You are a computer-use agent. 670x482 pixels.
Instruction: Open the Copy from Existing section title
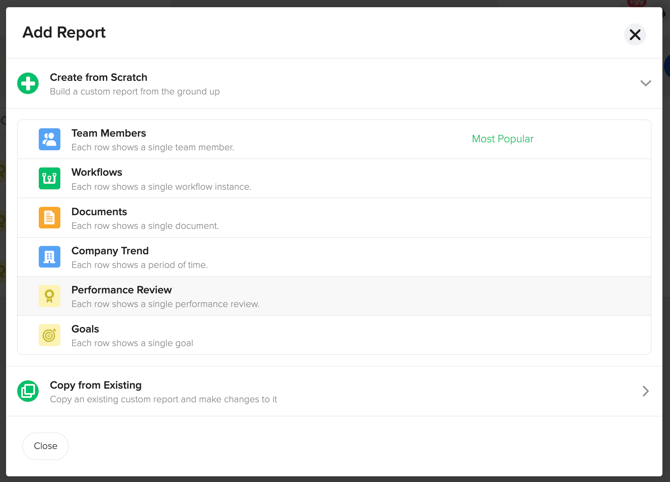point(96,385)
